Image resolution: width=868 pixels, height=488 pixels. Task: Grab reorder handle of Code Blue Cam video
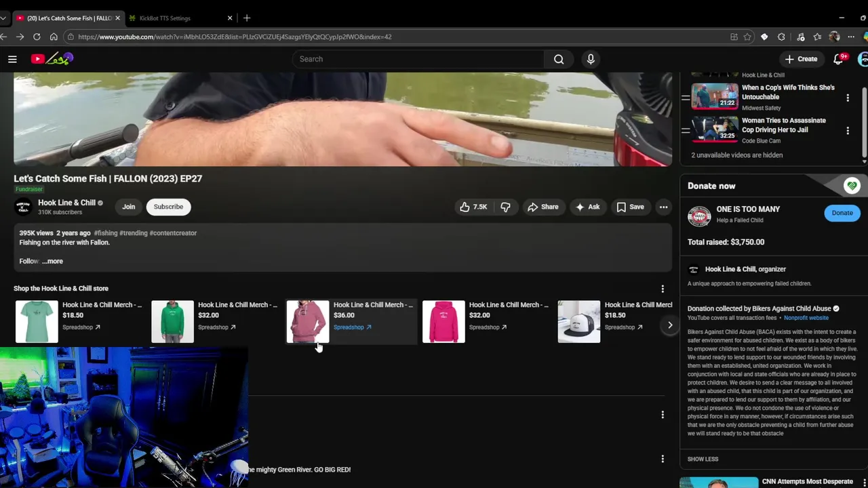point(686,130)
